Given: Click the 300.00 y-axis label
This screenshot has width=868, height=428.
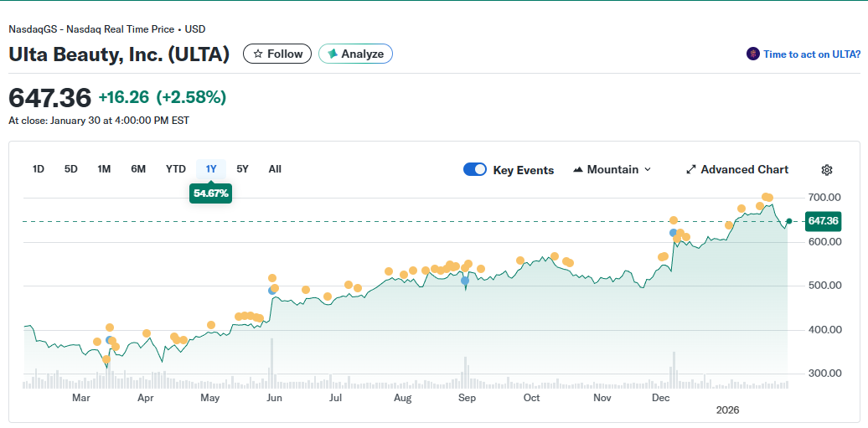Looking at the screenshot, I should [825, 374].
